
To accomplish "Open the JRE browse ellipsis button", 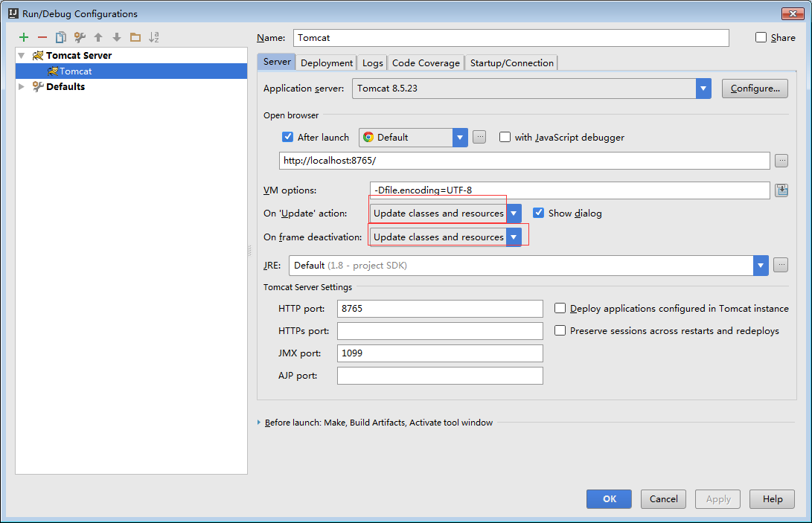I will tap(781, 265).
